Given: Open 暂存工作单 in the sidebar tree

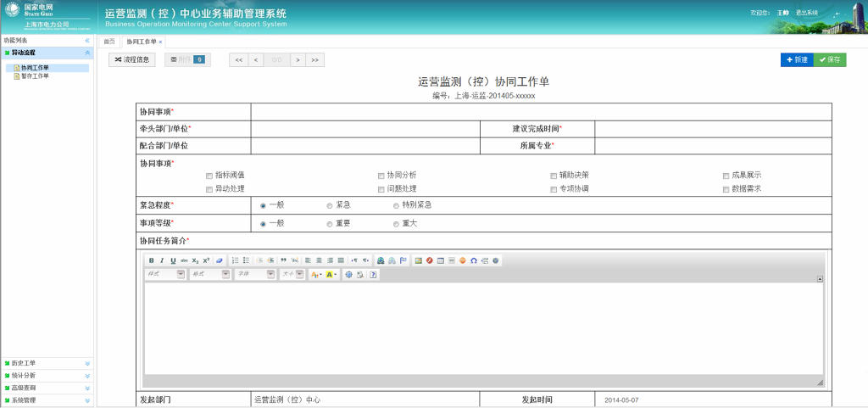Looking at the screenshot, I should click(x=35, y=75).
